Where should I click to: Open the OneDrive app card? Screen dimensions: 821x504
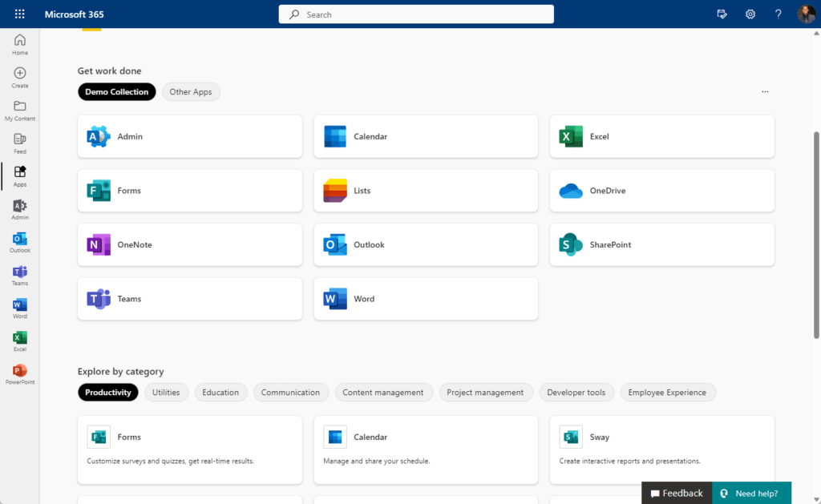[x=661, y=191]
